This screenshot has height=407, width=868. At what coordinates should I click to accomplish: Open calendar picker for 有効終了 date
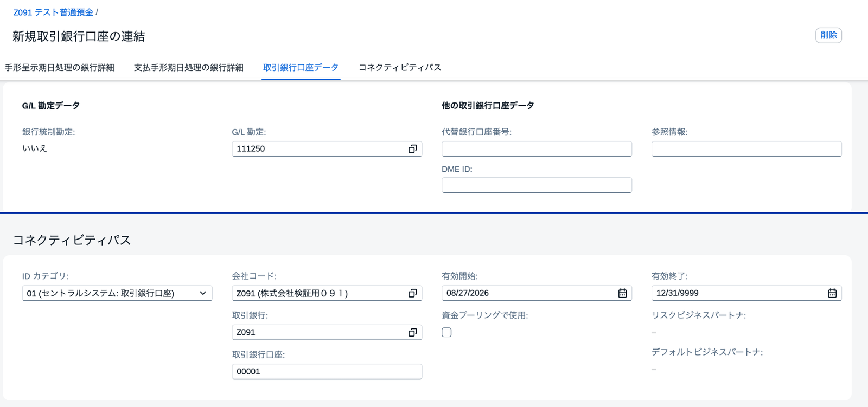832,293
